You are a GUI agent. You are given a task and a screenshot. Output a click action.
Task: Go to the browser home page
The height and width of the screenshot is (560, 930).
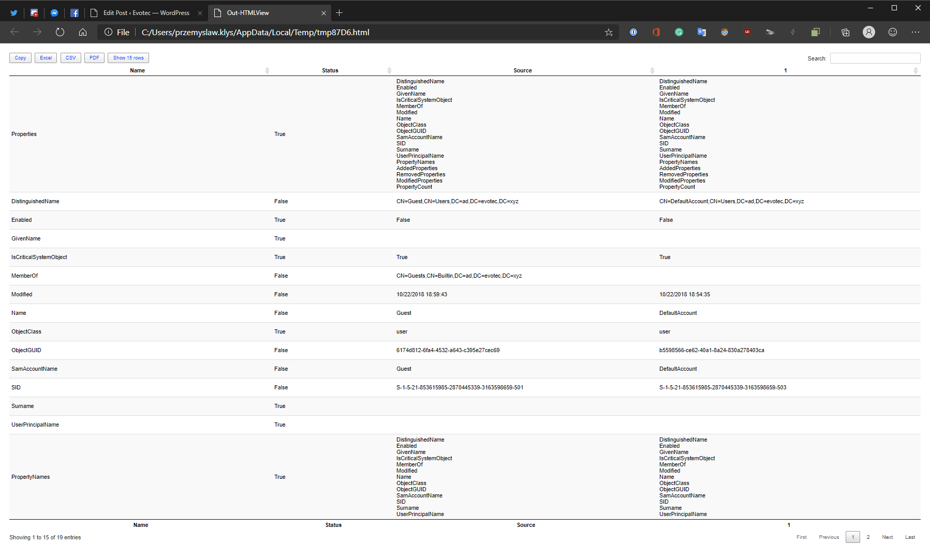point(83,32)
